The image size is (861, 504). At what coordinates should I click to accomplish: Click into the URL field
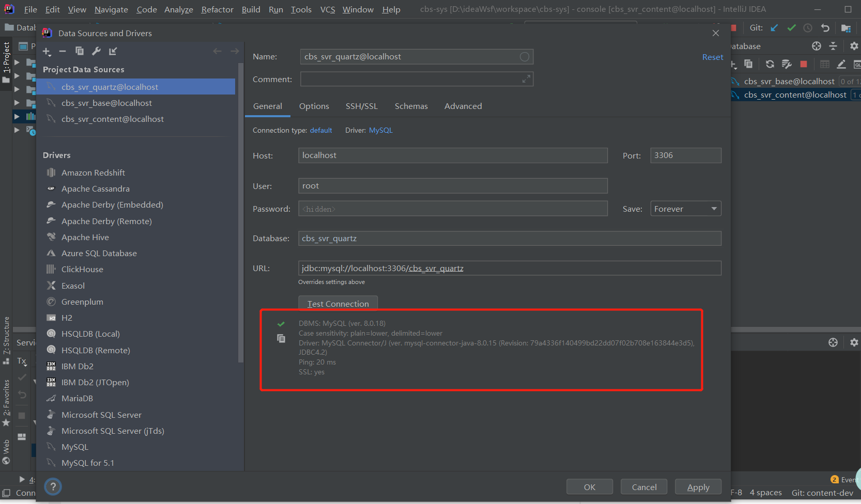click(510, 268)
